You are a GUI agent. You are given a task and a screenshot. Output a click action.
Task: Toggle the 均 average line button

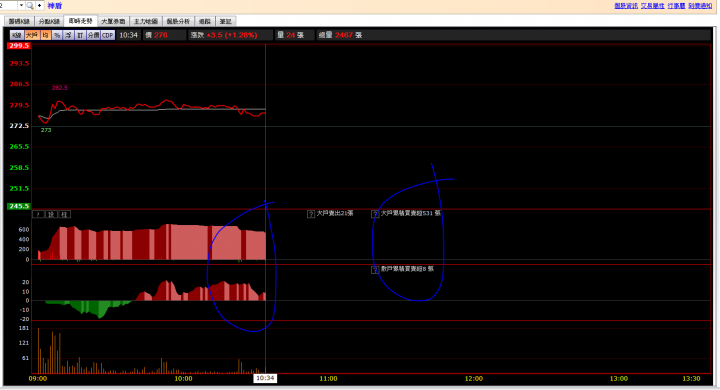(x=45, y=35)
